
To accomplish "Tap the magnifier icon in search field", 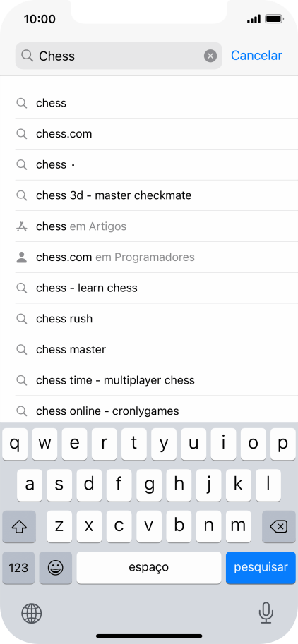I will pyautogui.click(x=27, y=56).
